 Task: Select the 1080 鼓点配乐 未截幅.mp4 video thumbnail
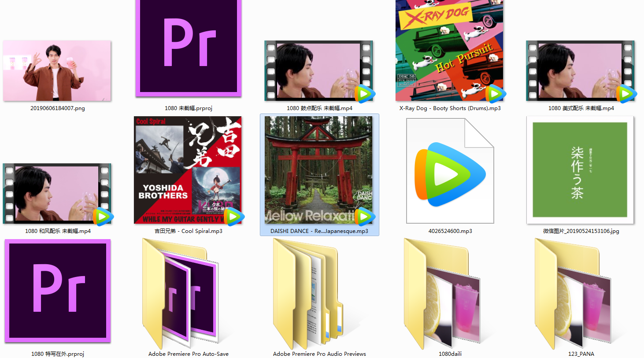319,70
